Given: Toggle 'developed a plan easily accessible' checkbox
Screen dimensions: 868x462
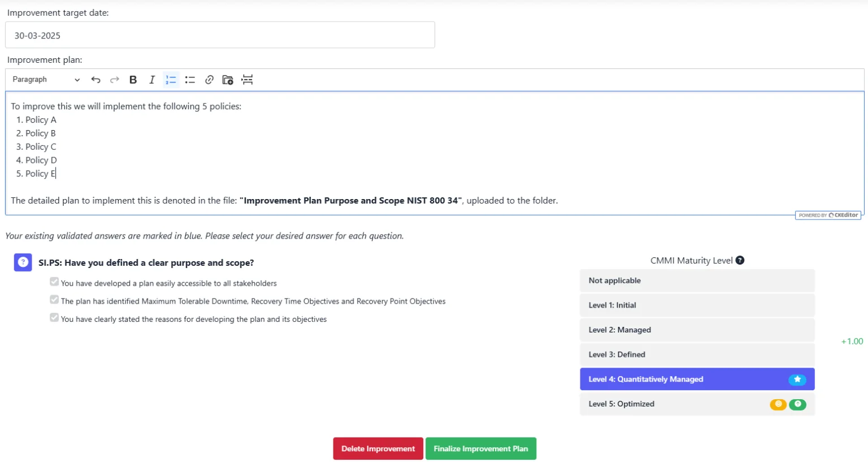Looking at the screenshot, I should [x=54, y=282].
